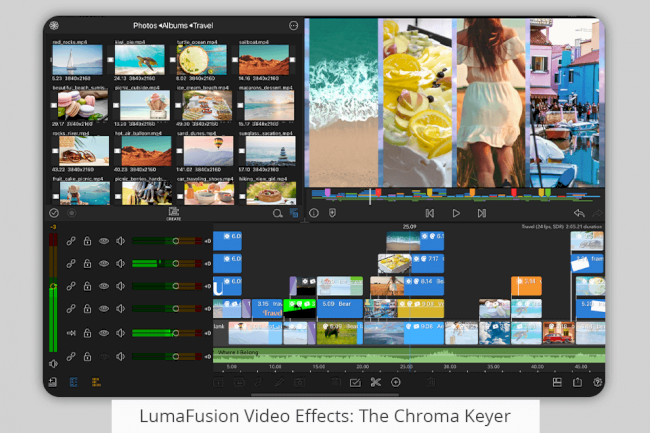Click the dimmed chain link icon in the toolbar
650x433 pixels.
[x=259, y=382]
